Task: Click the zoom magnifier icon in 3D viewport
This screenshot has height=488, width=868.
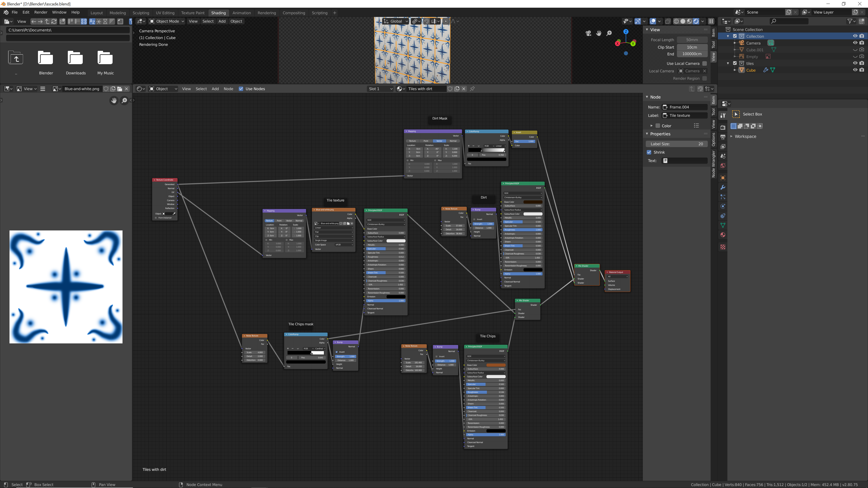Action: coord(609,33)
